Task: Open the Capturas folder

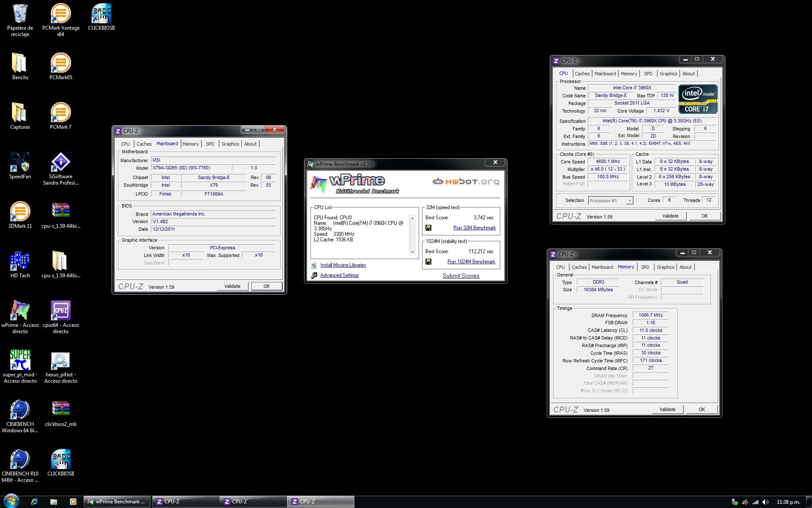Action: [20, 116]
